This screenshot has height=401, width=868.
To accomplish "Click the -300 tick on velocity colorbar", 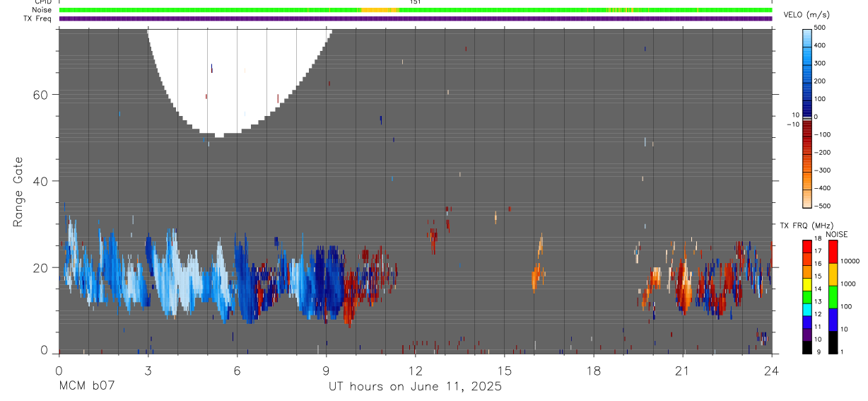I will click(823, 170).
